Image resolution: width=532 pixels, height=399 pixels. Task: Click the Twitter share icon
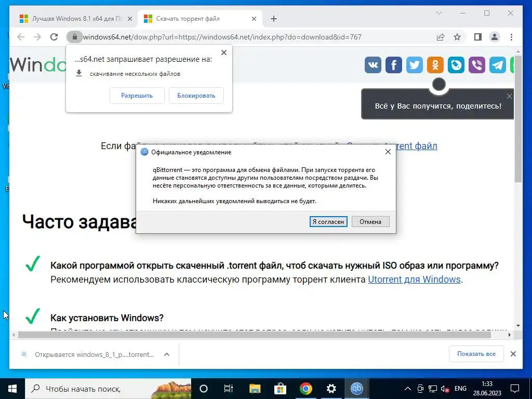click(x=414, y=65)
